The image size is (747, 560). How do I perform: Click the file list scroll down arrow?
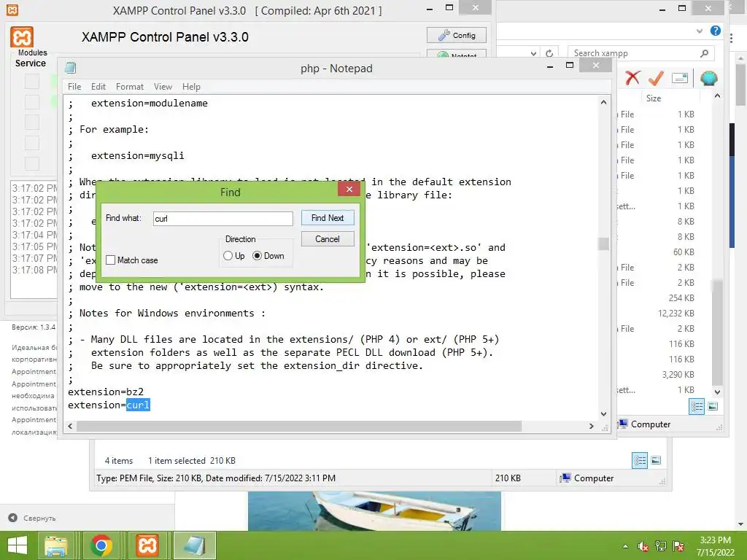pos(718,392)
